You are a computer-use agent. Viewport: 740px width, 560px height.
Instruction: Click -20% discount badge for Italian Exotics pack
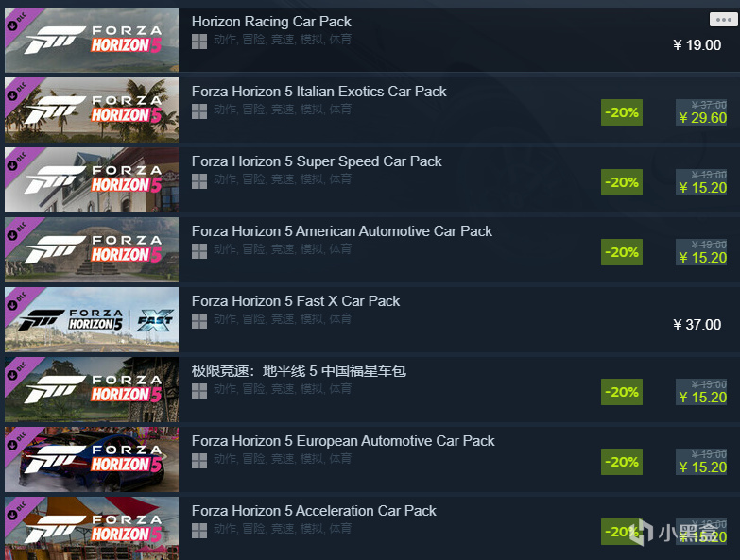point(622,112)
